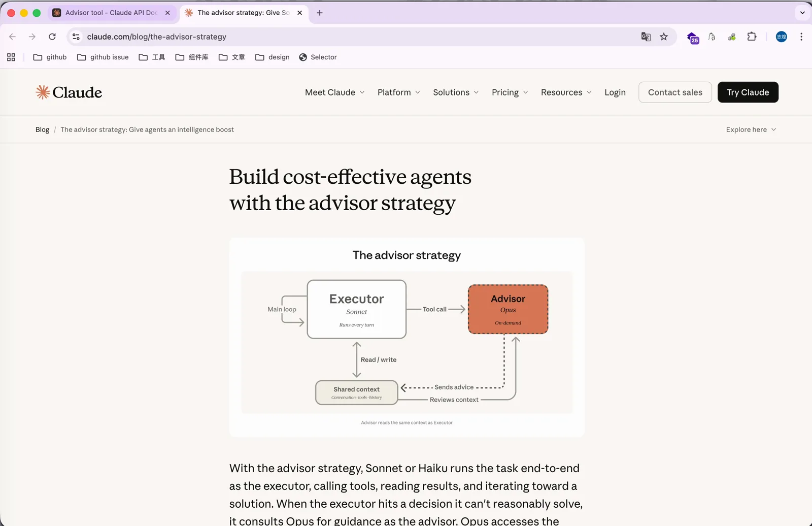Open the tab search chevron
Image resolution: width=812 pixels, height=526 pixels.
point(802,13)
